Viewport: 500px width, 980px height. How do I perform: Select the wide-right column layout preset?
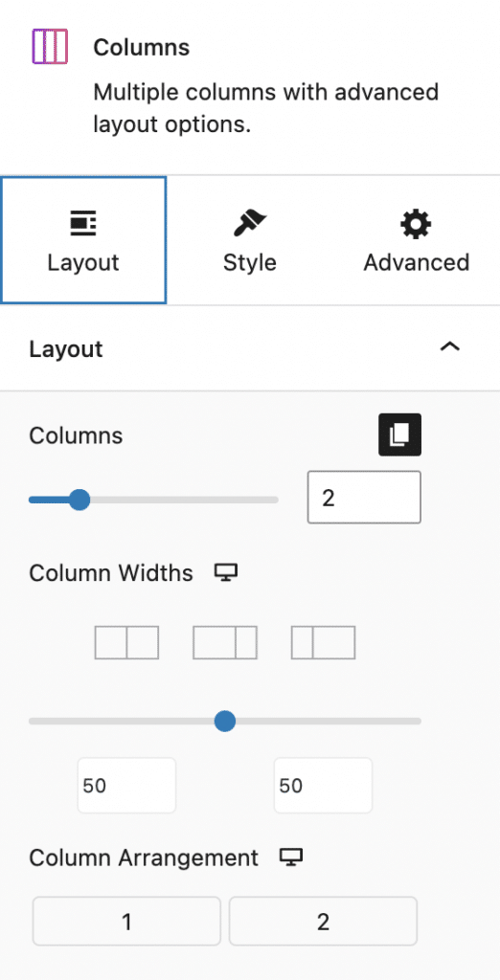click(323, 642)
